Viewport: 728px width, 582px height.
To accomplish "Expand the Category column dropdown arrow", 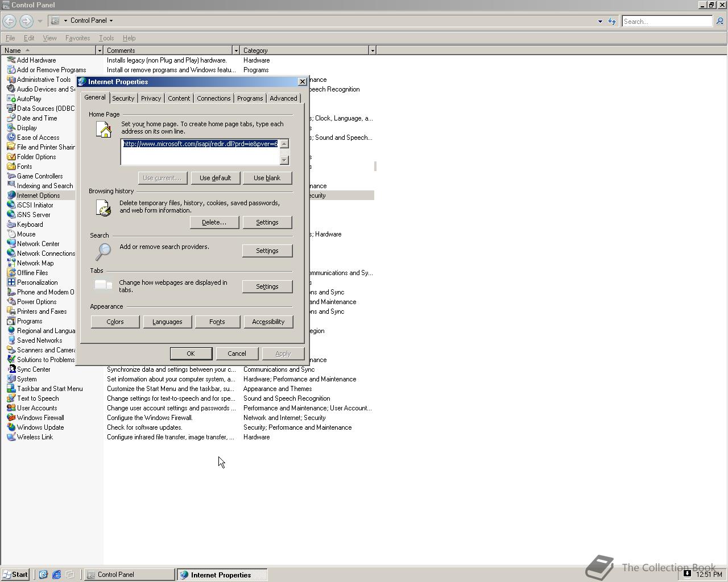I will click(373, 51).
